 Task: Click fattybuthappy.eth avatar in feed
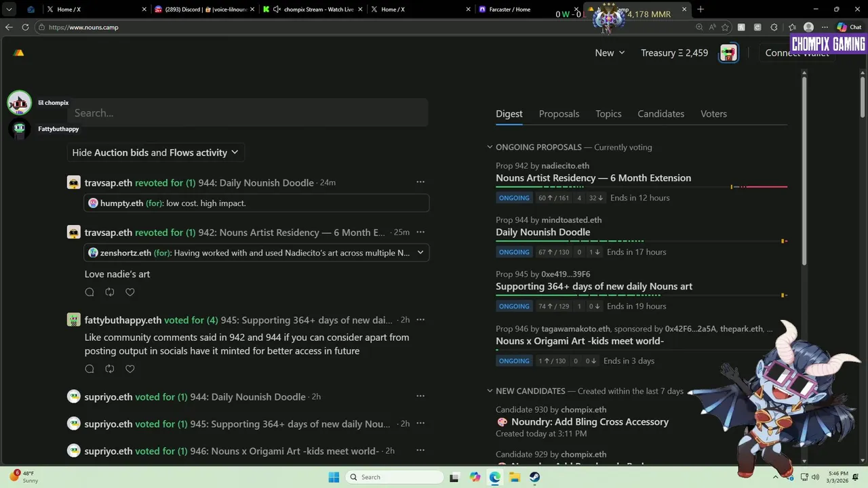[x=73, y=320]
